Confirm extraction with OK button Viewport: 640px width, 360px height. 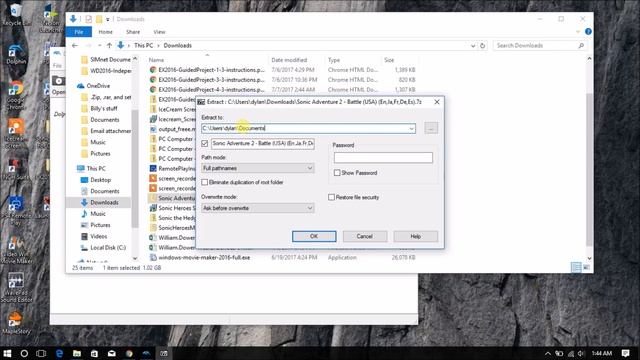[314, 236]
